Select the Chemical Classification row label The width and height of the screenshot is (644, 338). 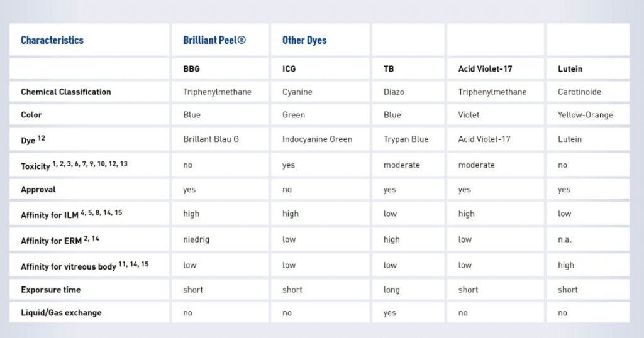(65, 92)
